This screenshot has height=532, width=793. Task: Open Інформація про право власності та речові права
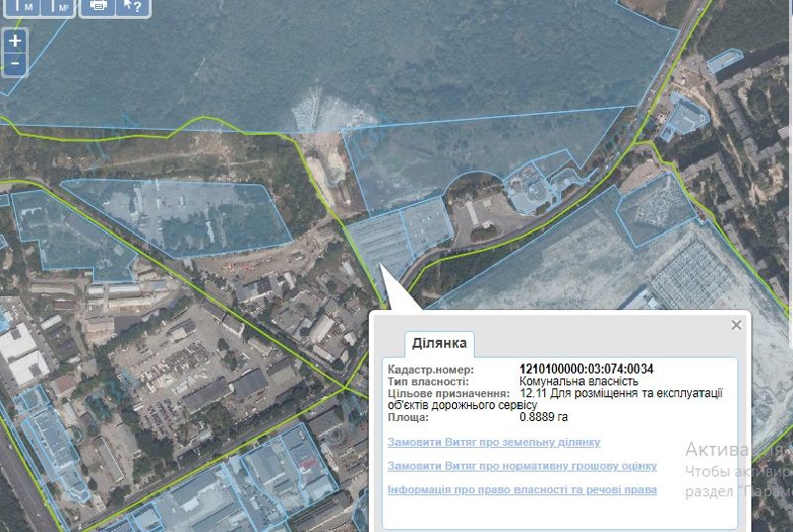pyautogui.click(x=522, y=489)
